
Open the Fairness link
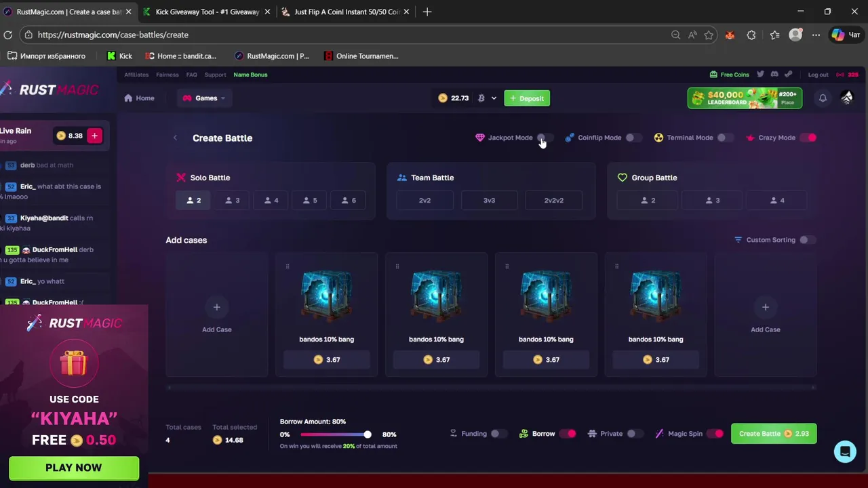coord(167,75)
